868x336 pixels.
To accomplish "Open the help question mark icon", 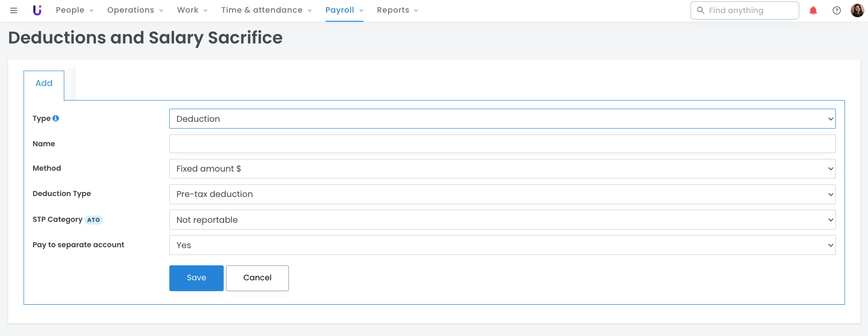I will [836, 10].
